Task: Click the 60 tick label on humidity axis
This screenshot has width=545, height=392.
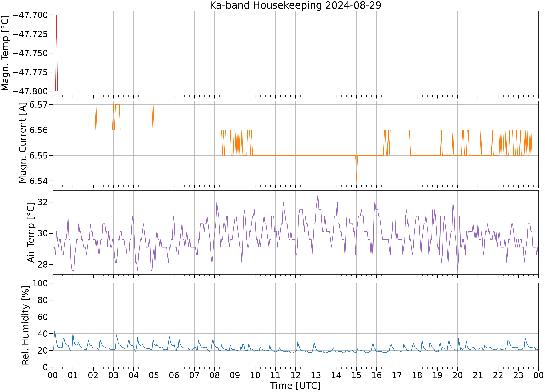Action: coord(43,317)
